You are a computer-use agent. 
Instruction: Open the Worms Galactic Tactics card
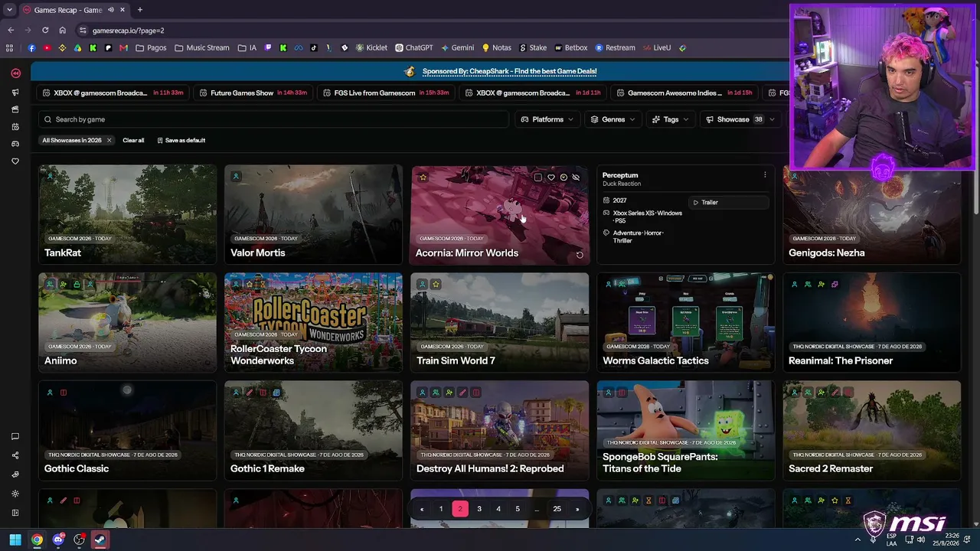tap(685, 323)
